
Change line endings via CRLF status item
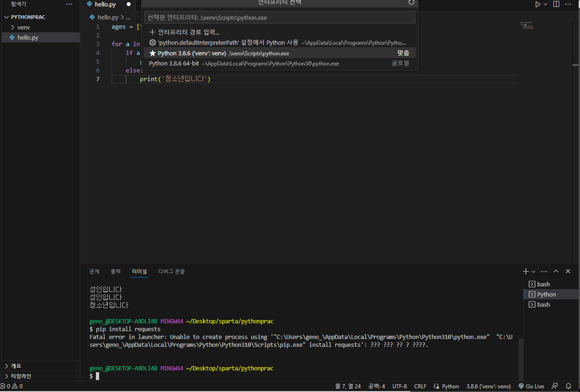point(420,386)
